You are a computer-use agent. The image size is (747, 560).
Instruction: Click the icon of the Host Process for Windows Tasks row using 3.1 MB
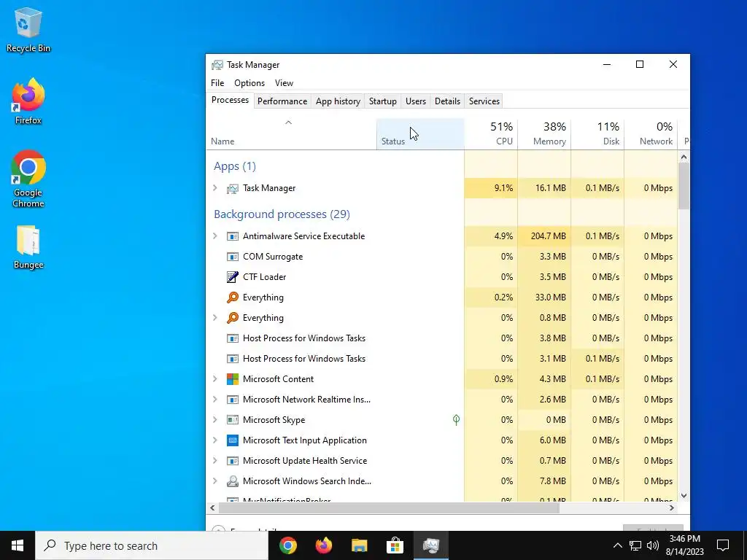click(x=233, y=359)
